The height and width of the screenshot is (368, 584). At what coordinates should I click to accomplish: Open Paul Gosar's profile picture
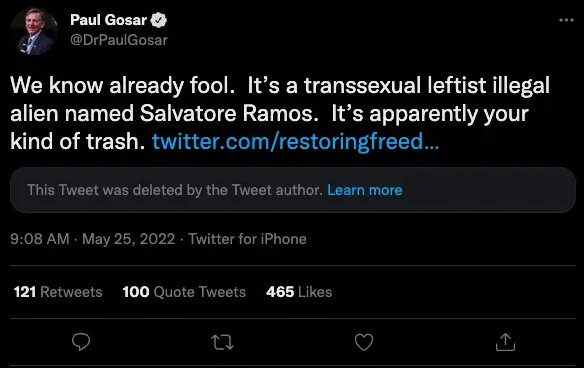tap(34, 31)
